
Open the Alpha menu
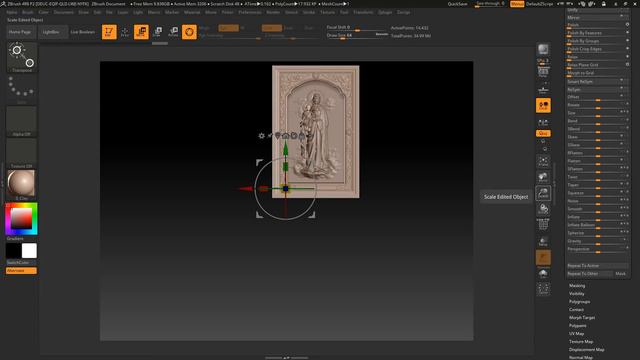(x=11, y=12)
